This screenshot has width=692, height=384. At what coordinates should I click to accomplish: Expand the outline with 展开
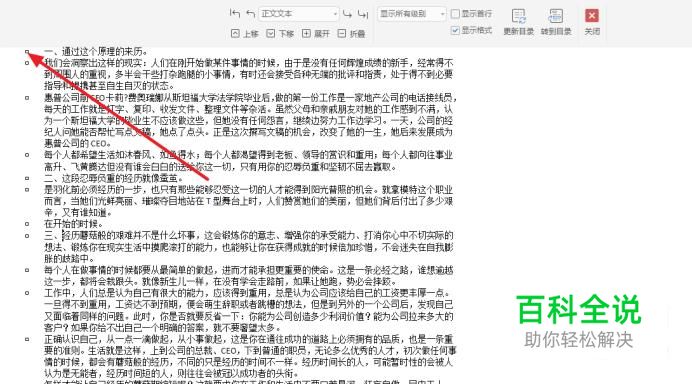[x=316, y=34]
